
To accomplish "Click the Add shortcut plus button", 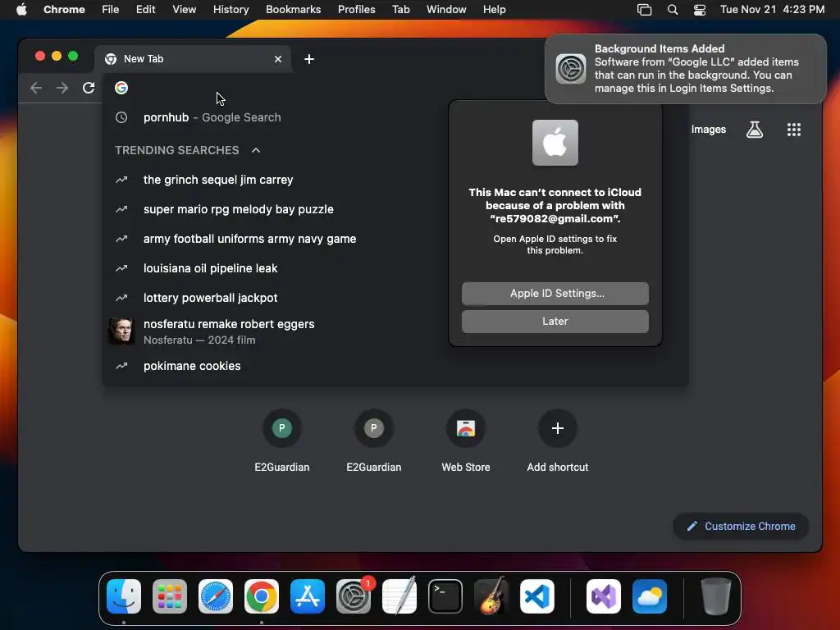I will [558, 428].
